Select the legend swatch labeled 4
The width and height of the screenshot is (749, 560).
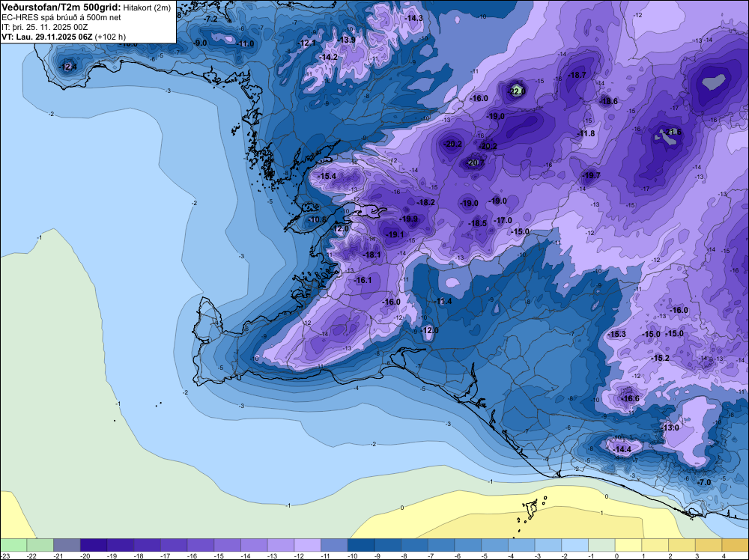click(x=736, y=545)
